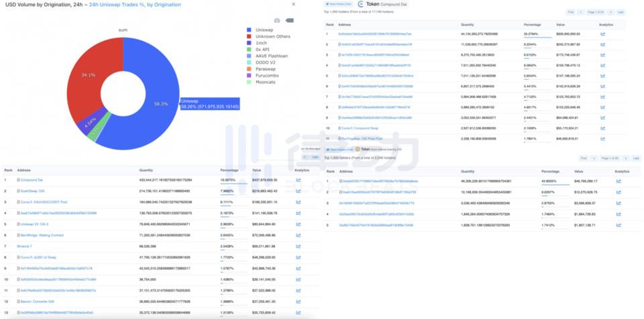Go to Last page in Compound Dai holders

click(x=620, y=12)
